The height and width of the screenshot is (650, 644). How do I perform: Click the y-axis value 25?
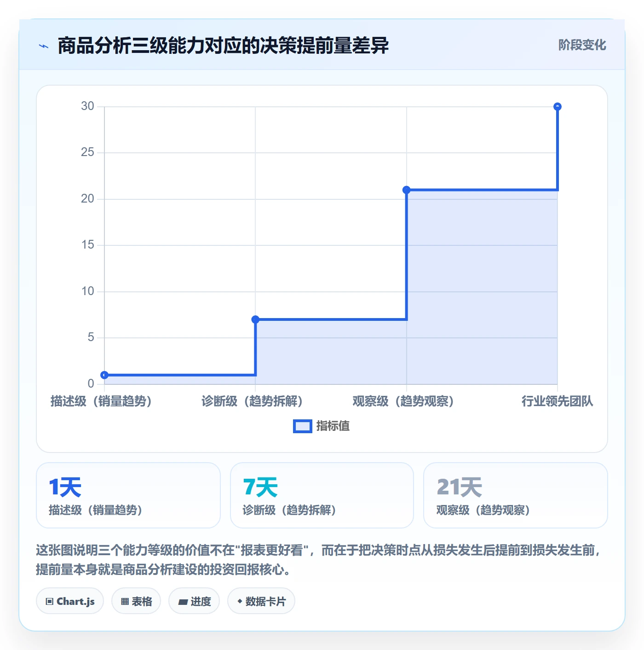[87, 152]
